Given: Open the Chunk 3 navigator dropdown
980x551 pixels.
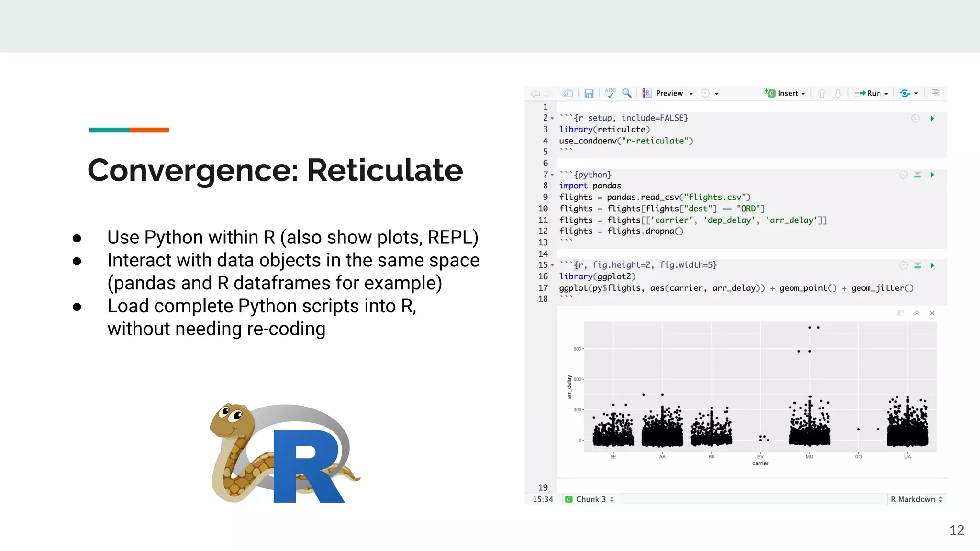Looking at the screenshot, I should pos(590,499).
